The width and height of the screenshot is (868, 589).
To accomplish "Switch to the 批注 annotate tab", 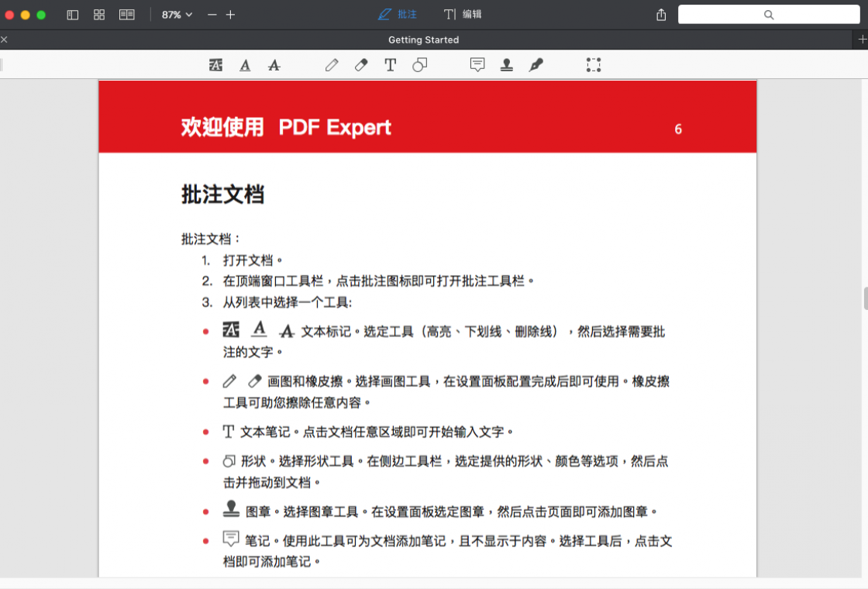I will click(398, 15).
